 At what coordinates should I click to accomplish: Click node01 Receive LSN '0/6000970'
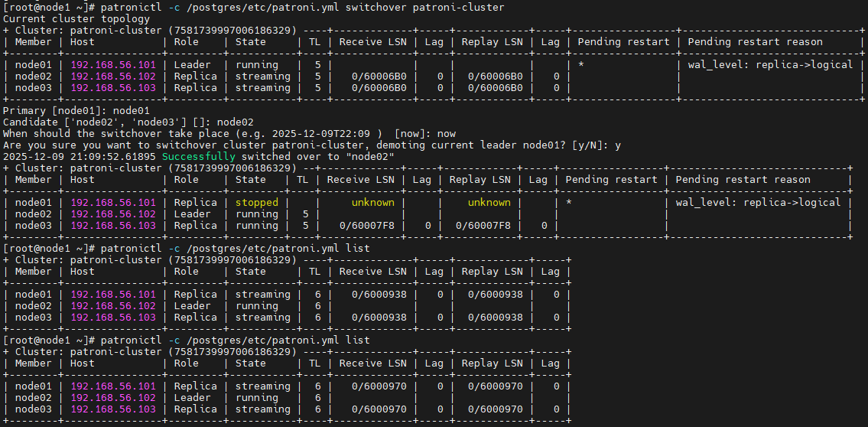pyautogui.click(x=379, y=386)
